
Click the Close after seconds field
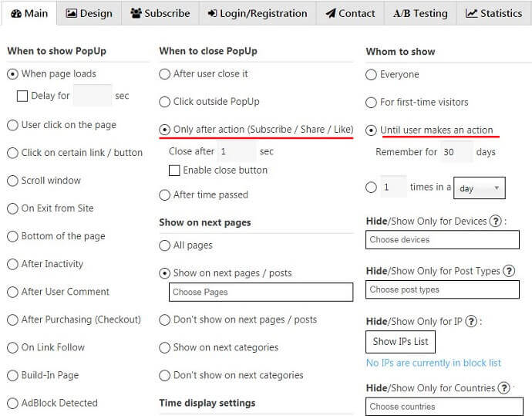tap(237, 151)
